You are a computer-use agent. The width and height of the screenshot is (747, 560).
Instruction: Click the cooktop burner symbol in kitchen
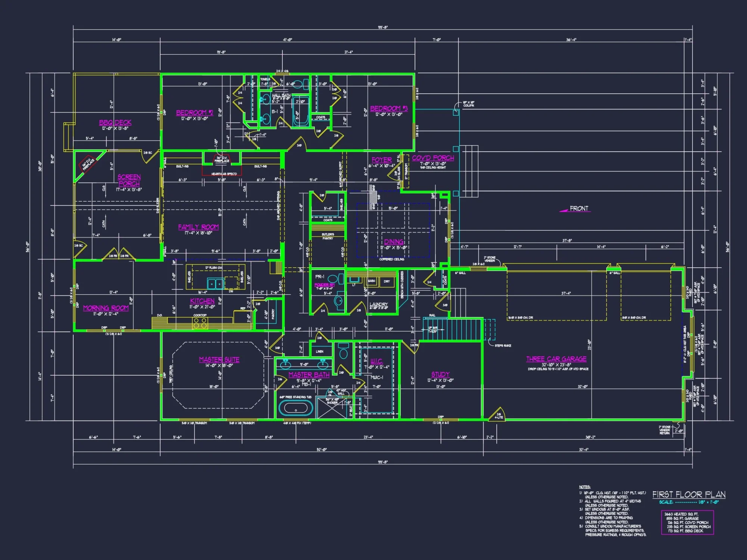[200, 323]
